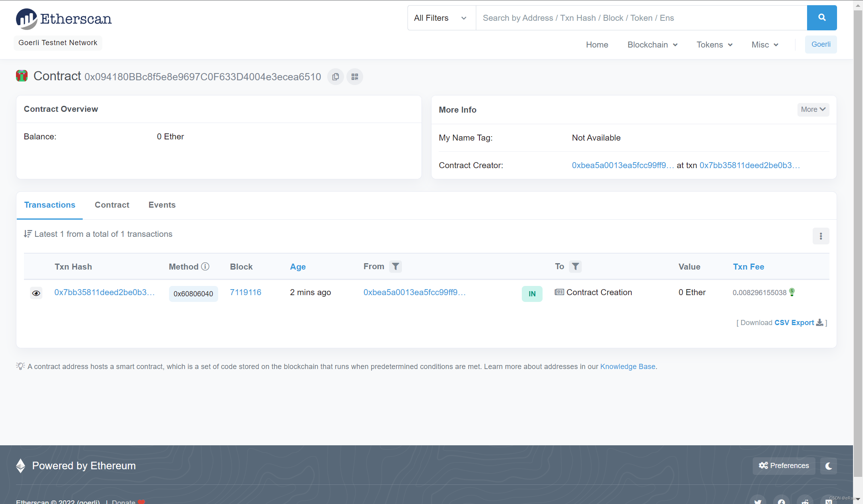Click the Ethereum diamond logo in footer

pyautogui.click(x=21, y=466)
